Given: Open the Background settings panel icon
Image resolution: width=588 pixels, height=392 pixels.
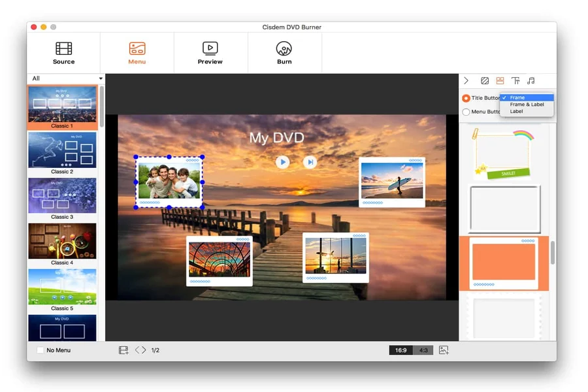Looking at the screenshot, I should 485,80.
